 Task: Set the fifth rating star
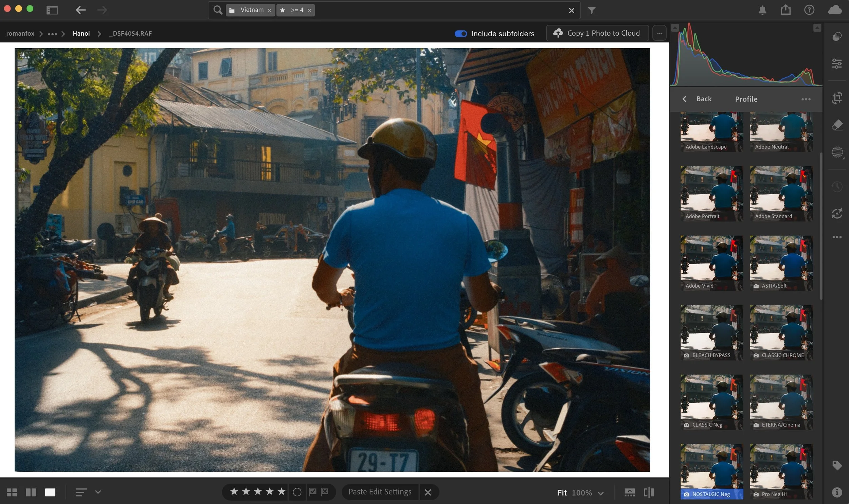tap(281, 491)
